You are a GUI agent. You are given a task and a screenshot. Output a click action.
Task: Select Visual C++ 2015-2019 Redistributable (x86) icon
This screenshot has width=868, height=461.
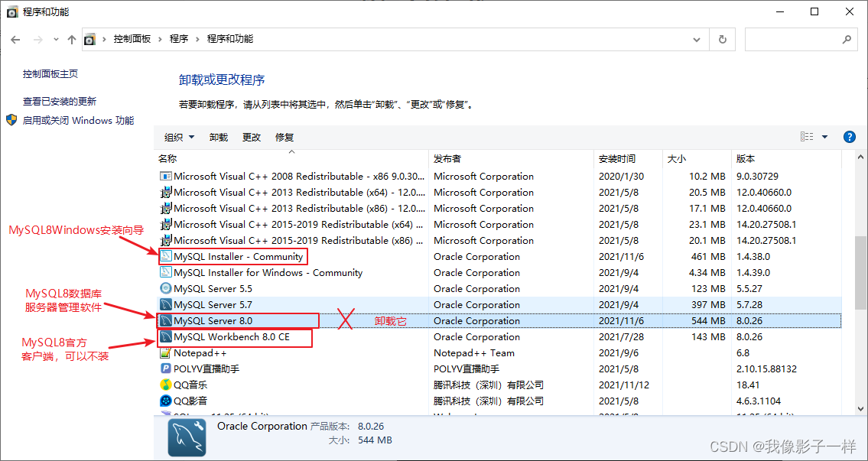coord(165,241)
